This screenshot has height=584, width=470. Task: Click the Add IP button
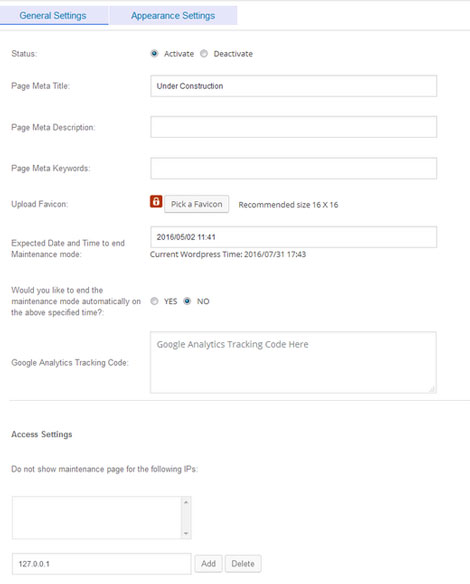point(209,564)
